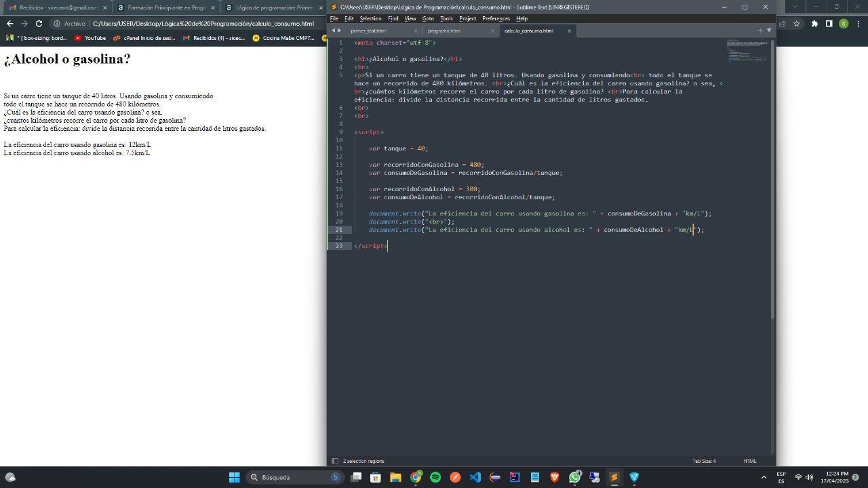Open the box-sizing bookmark

[x=37, y=38]
